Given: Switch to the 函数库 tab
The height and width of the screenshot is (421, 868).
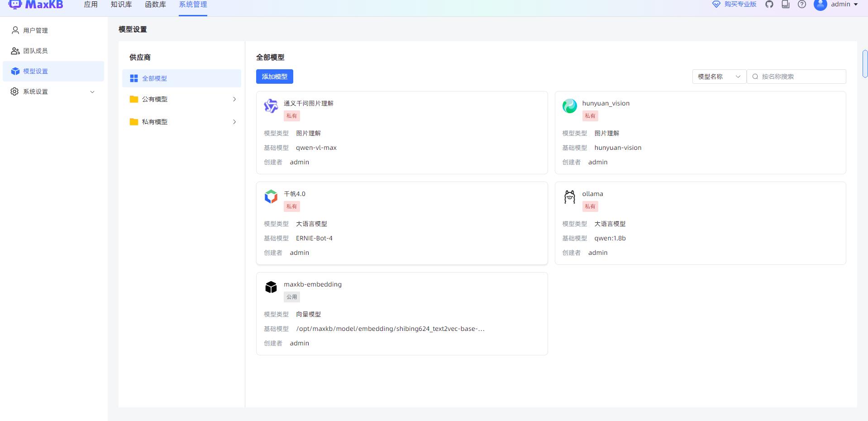Looking at the screenshot, I should (x=155, y=5).
